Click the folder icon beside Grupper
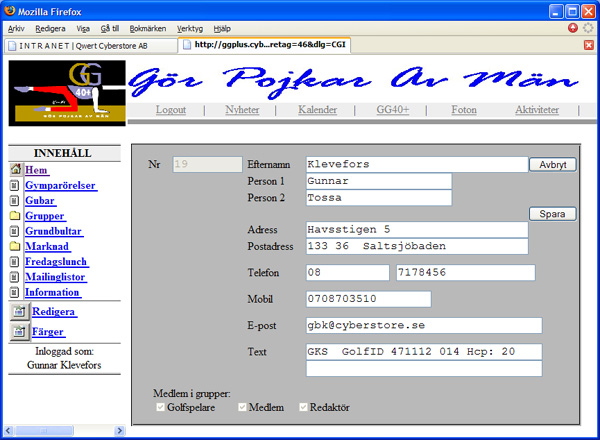Screen dimensions: 600x440 pyautogui.click(x=15, y=216)
